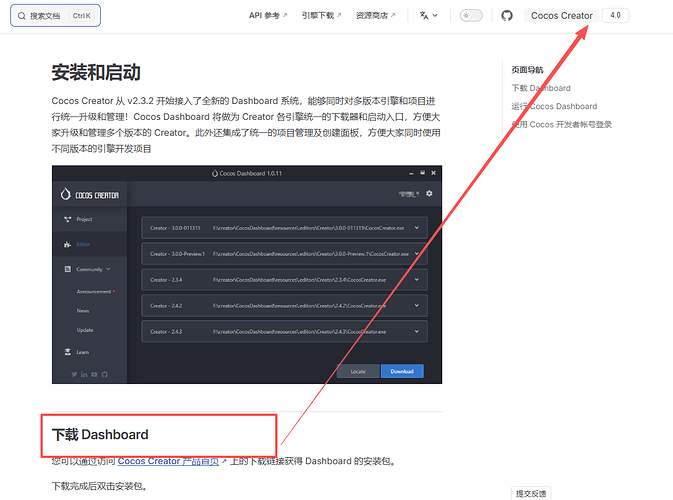Click the Locate button in Dashboard
Screen dimensions: 673x500
click(x=358, y=371)
